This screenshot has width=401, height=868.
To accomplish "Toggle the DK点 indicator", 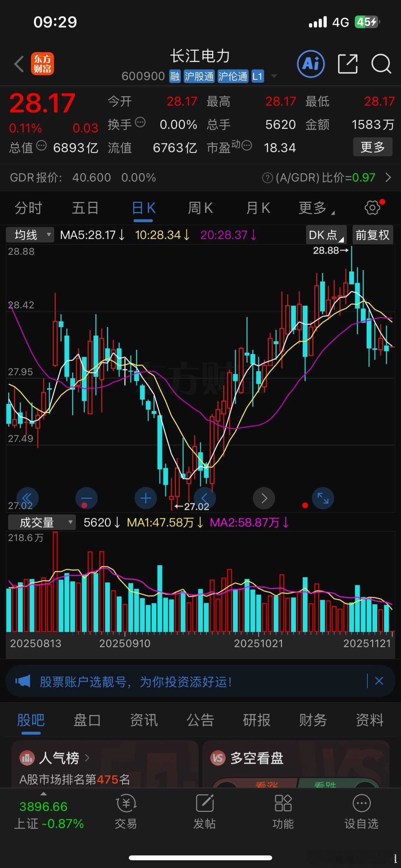I will [326, 235].
